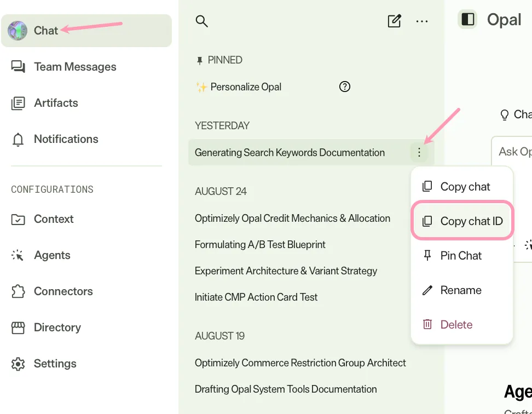The width and height of the screenshot is (532, 414).
Task: Click the Directory storefront icon
Action: 18,328
